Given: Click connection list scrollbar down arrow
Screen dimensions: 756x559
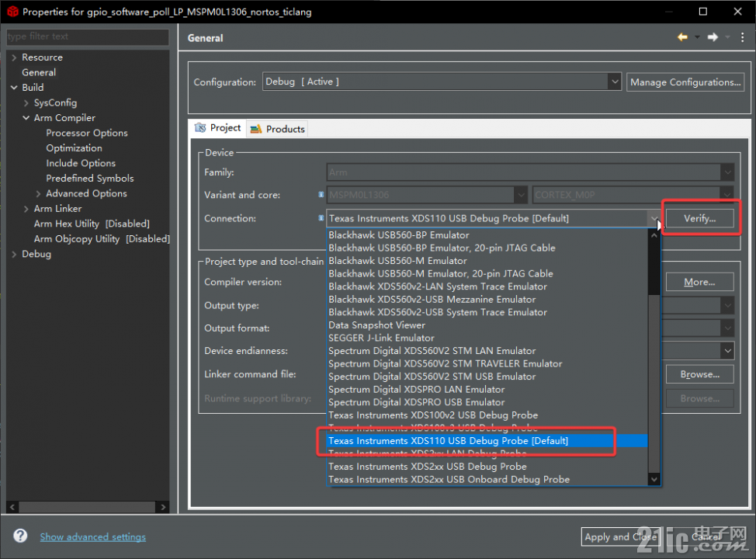Looking at the screenshot, I should [654, 479].
